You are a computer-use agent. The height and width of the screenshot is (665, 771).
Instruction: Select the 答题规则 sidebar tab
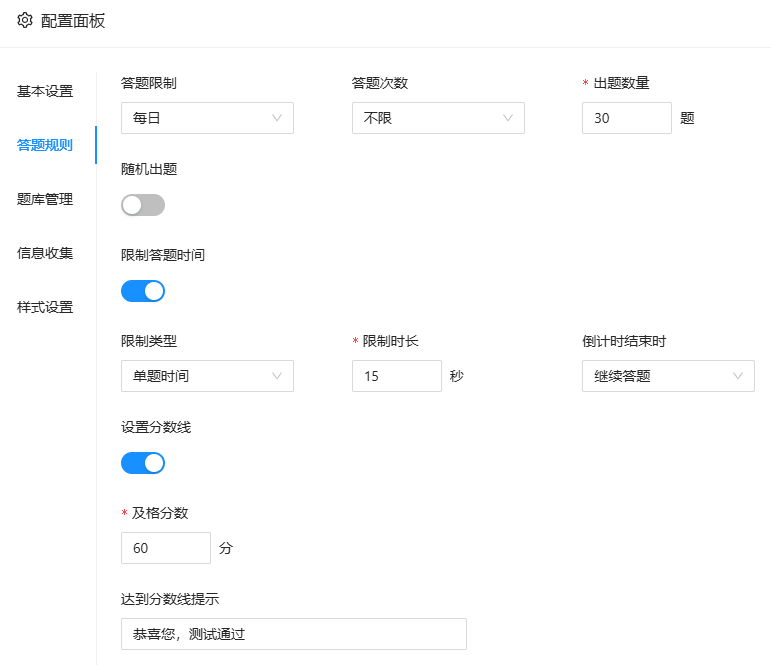point(45,145)
